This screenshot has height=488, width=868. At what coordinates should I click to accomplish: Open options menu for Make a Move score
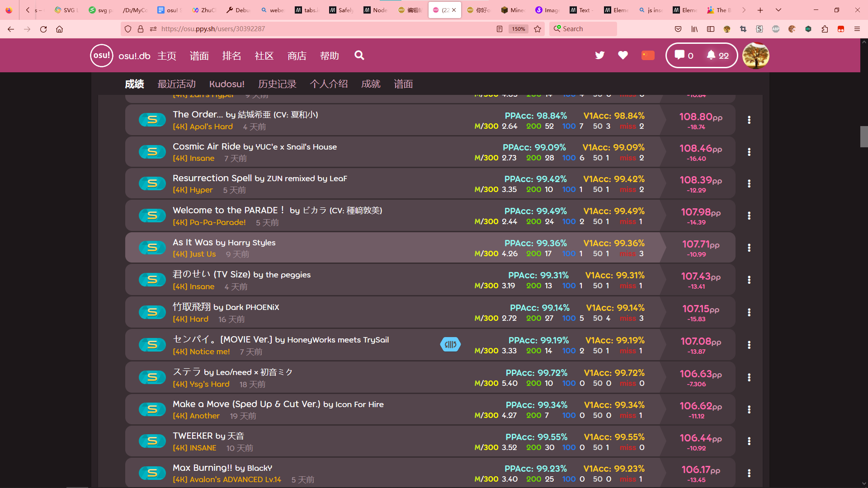[749, 409]
